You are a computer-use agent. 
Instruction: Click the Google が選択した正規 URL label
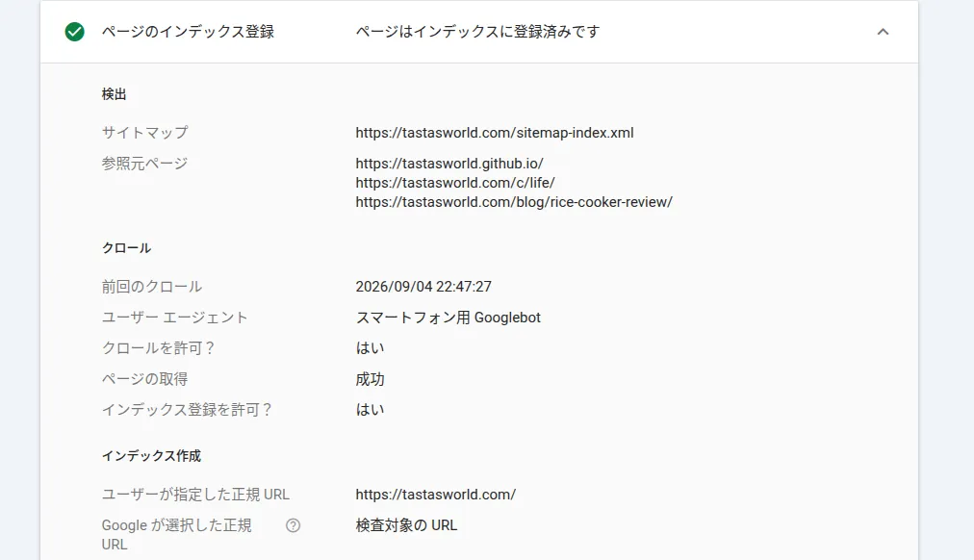coord(176,535)
